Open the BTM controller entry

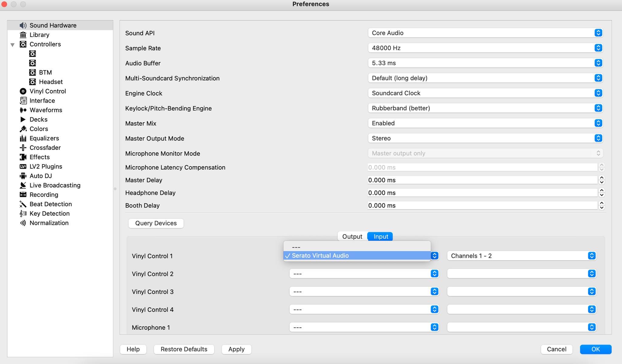(45, 72)
